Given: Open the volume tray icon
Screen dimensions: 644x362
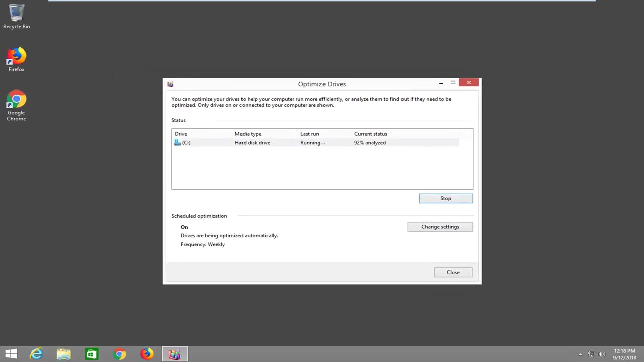Looking at the screenshot, I should 602,354.
